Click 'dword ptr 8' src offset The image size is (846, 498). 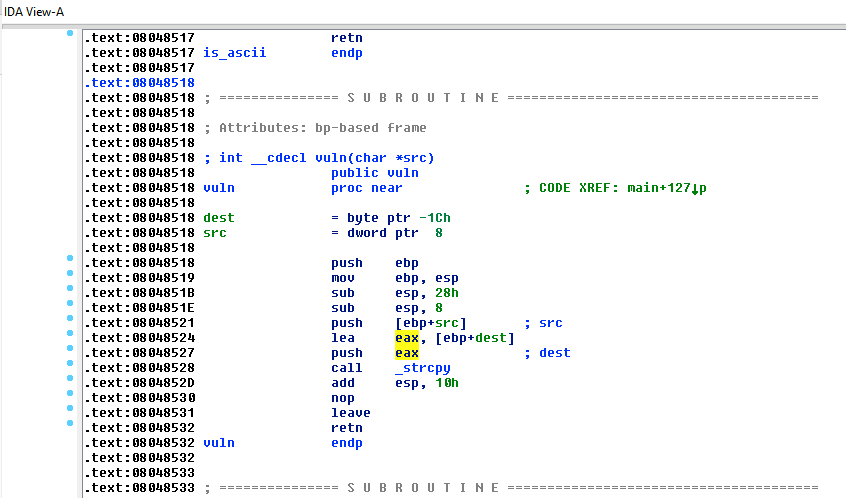tap(394, 233)
